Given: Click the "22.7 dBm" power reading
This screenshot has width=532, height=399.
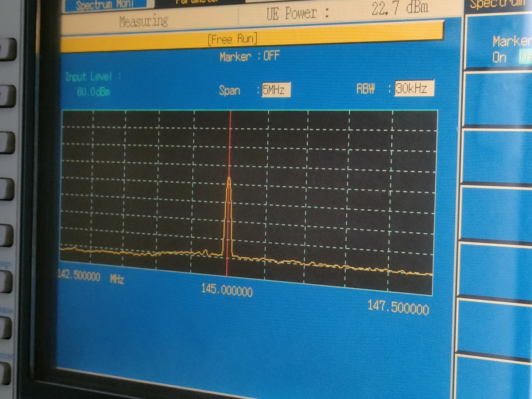Looking at the screenshot, I should pos(399,8).
